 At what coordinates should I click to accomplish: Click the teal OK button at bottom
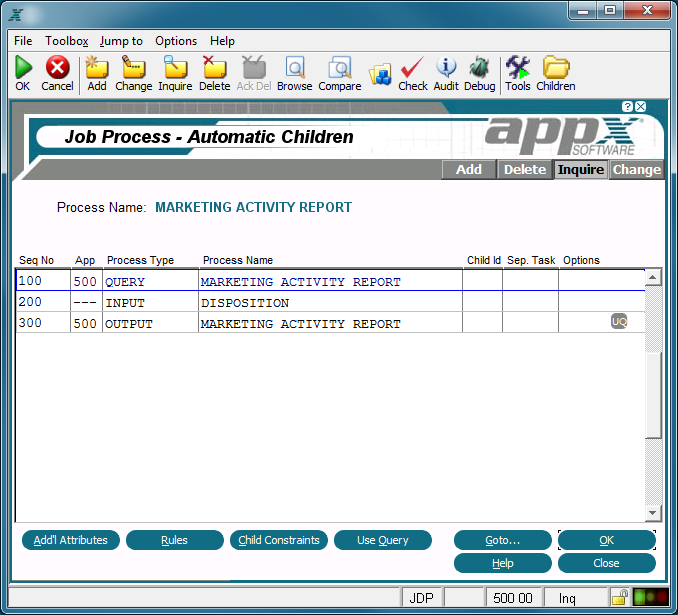click(607, 540)
